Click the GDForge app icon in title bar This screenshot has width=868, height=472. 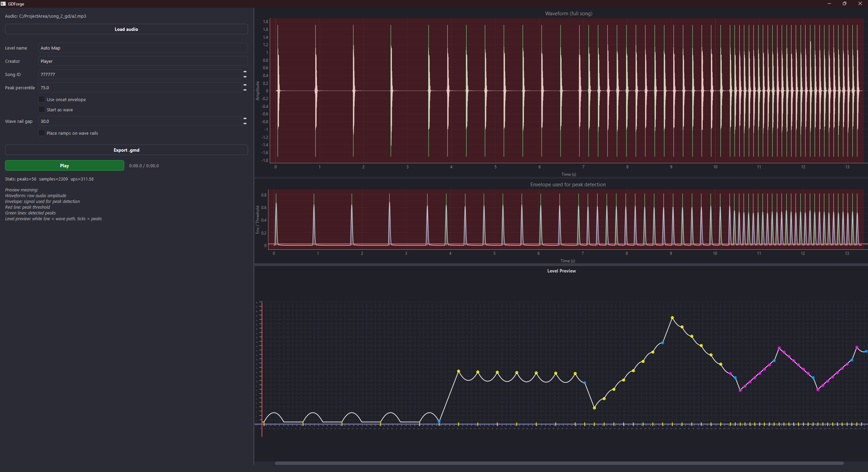3,4
